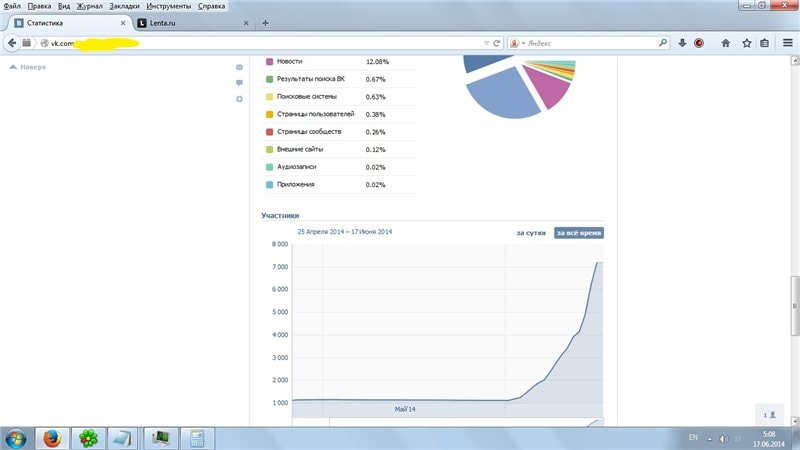Open the Закладки menu
Image resolution: width=800 pixels, height=450 pixels.
125,6
